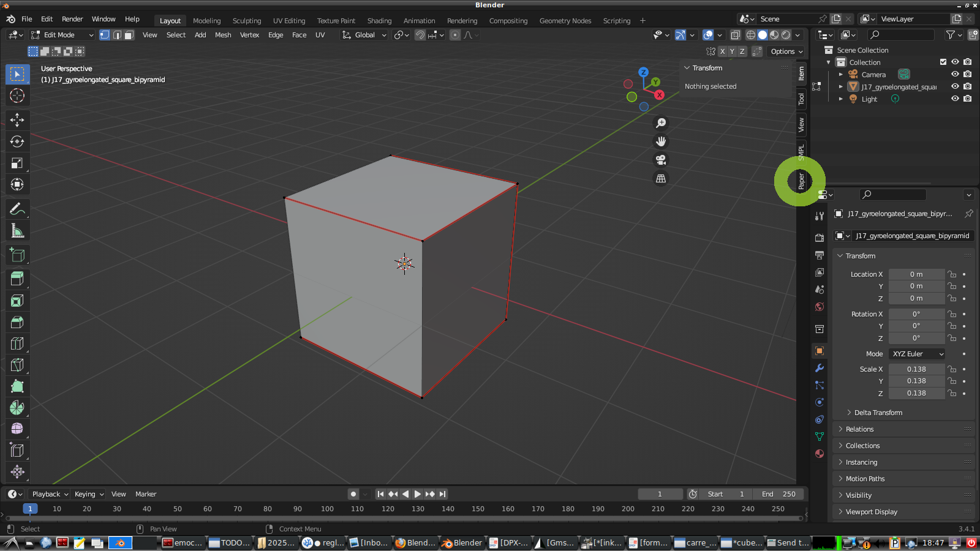980x551 pixels.
Task: Open Object Properties tab in properties editor
Action: (820, 351)
